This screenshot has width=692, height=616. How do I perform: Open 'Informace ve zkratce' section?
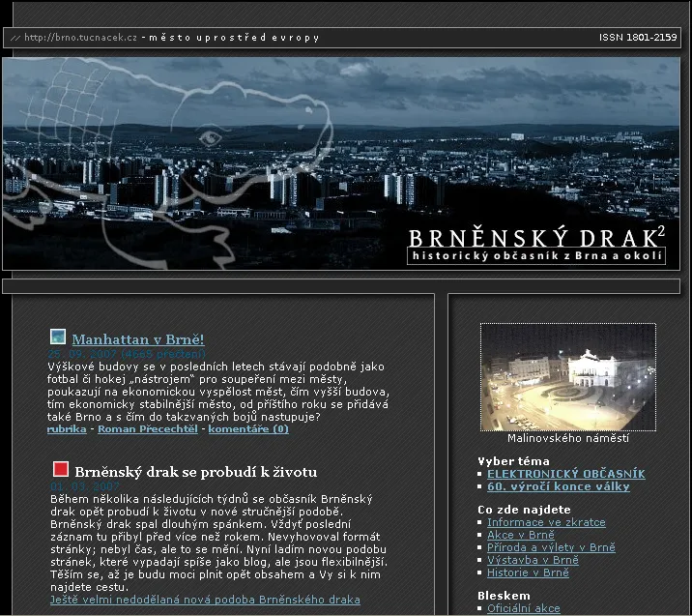tap(546, 522)
